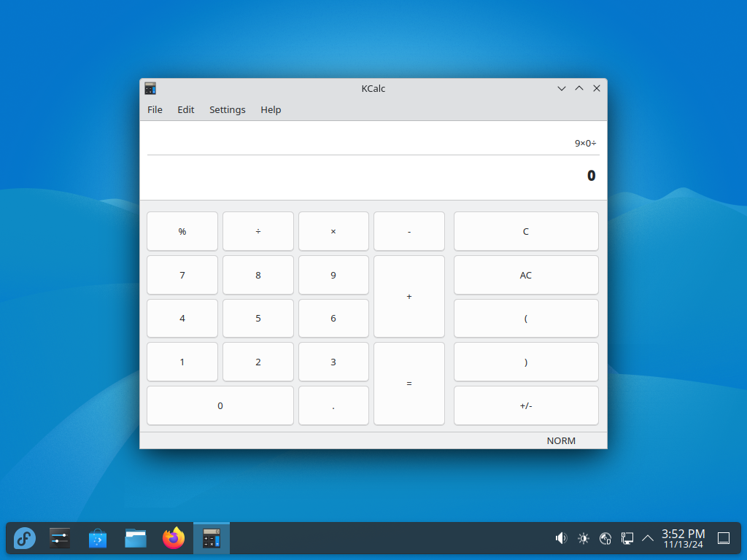
Task: Open the volume control tray icon
Action: (x=561, y=539)
